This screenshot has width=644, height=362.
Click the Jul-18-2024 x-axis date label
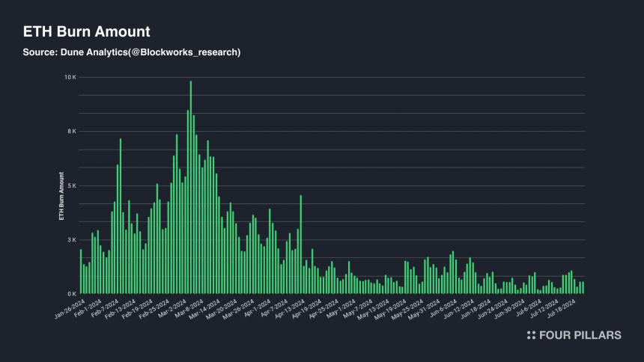tap(561, 309)
